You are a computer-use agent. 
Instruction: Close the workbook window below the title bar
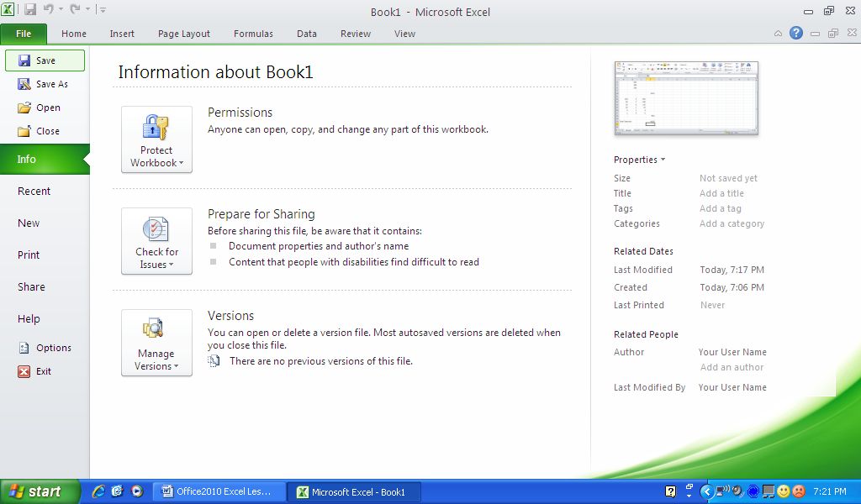coord(852,33)
